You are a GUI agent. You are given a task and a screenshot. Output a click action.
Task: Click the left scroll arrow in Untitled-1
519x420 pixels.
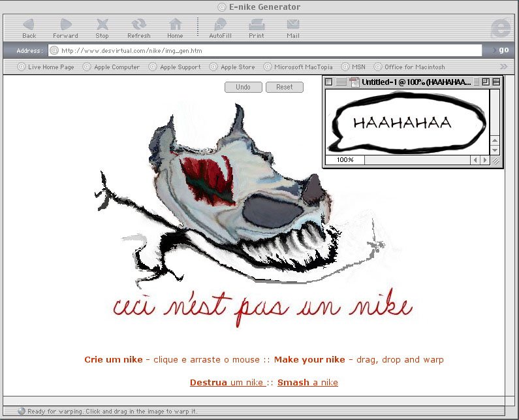click(475, 160)
